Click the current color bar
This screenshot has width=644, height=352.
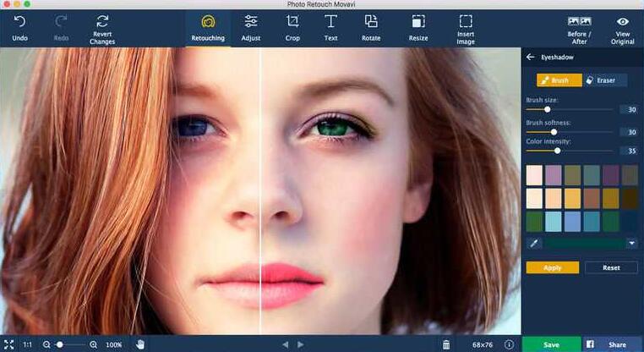(585, 244)
